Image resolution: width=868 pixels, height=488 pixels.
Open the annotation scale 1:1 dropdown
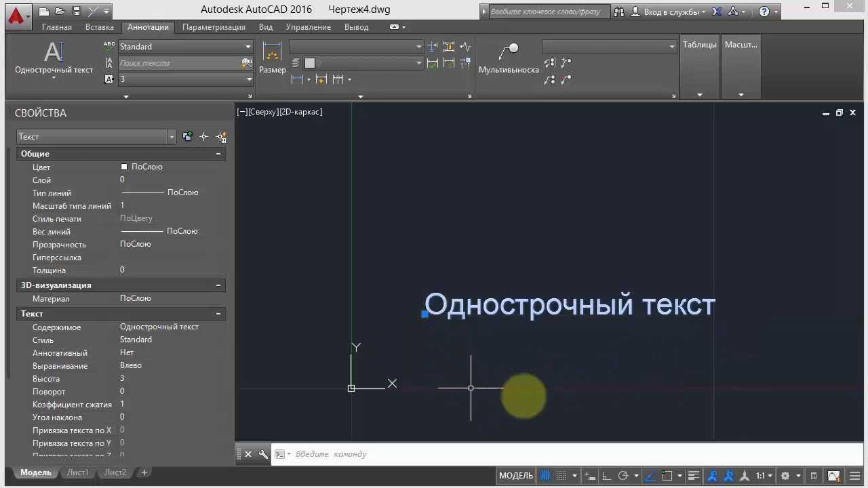coord(764,476)
